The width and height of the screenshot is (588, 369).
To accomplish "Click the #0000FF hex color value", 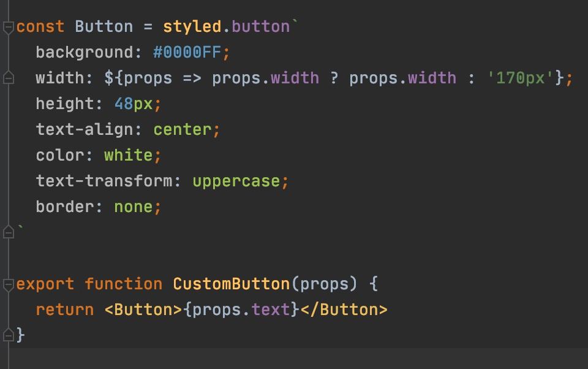I will [186, 52].
